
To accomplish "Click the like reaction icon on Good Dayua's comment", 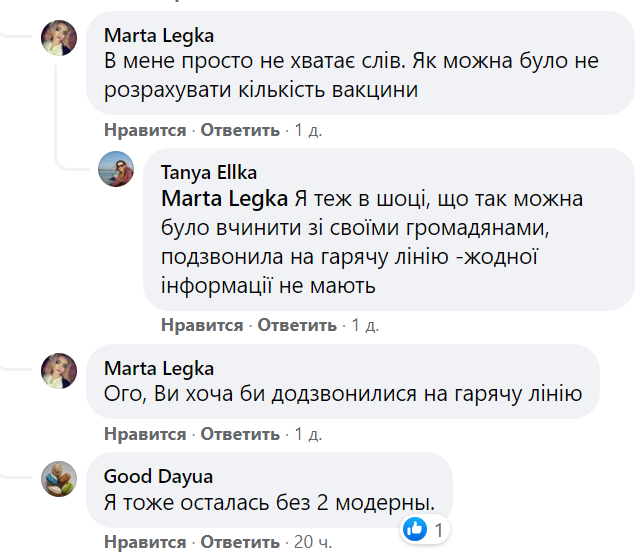I will pos(414,527).
